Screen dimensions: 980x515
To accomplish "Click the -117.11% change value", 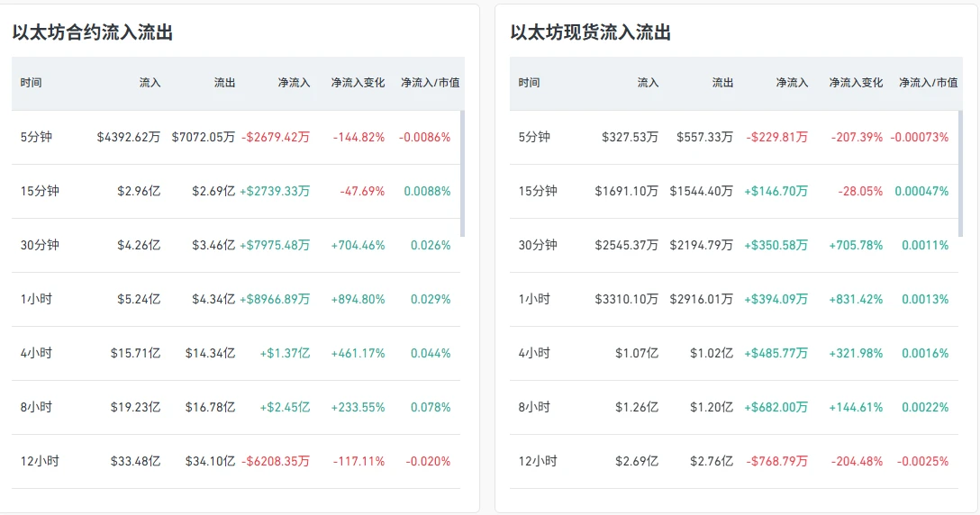I will pyautogui.click(x=358, y=461).
